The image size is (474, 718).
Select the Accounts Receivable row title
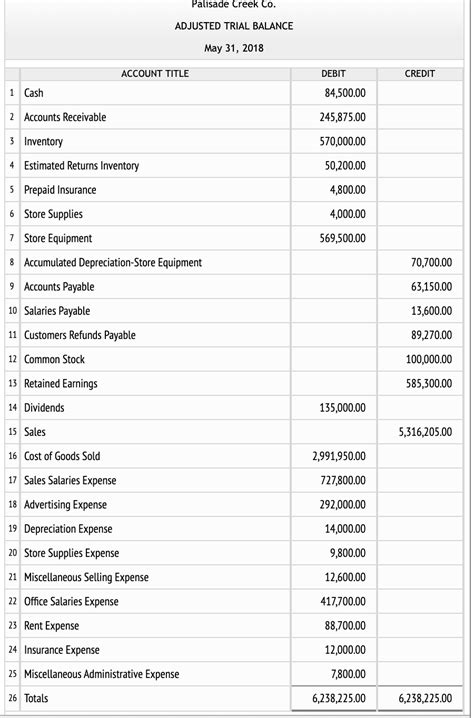click(65, 117)
